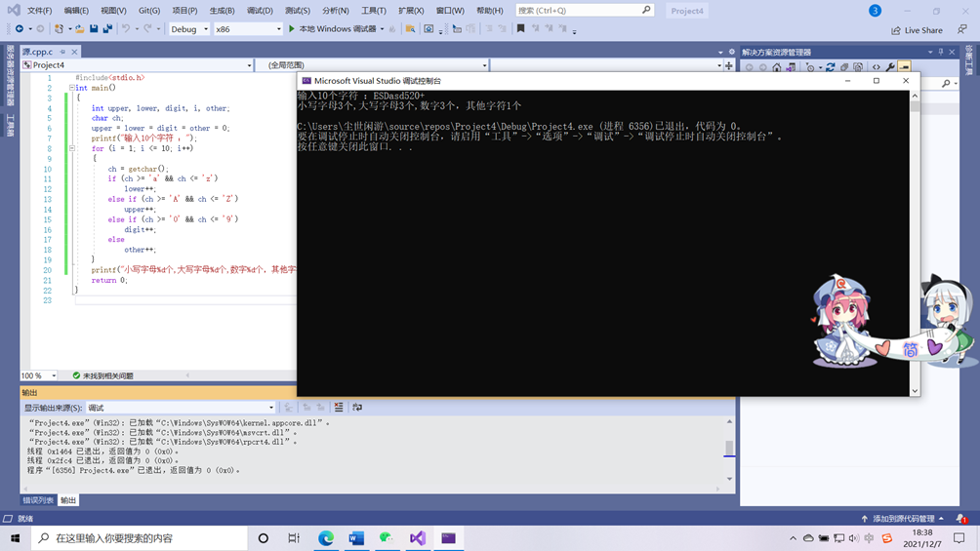The width and height of the screenshot is (980, 551).
Task: Open the 文件(F) menu
Action: [x=39, y=11]
